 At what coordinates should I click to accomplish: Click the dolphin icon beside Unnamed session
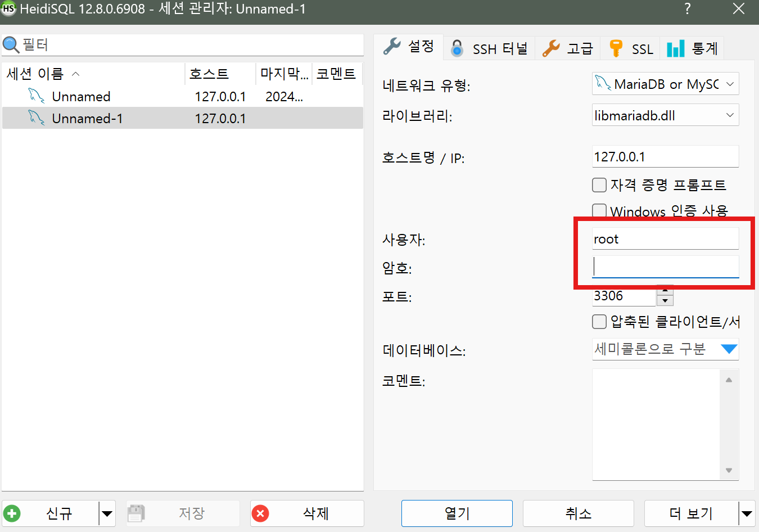tap(37, 96)
